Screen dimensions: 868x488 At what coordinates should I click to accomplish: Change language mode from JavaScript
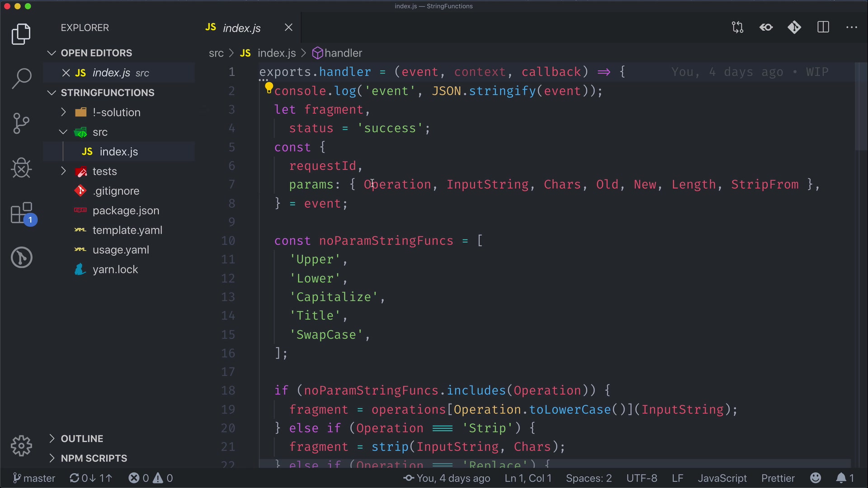pyautogui.click(x=722, y=478)
